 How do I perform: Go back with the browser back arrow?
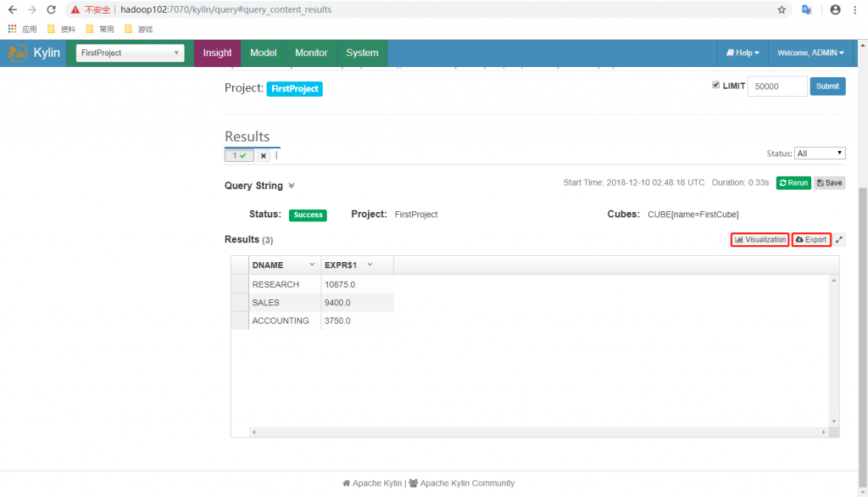coord(12,9)
